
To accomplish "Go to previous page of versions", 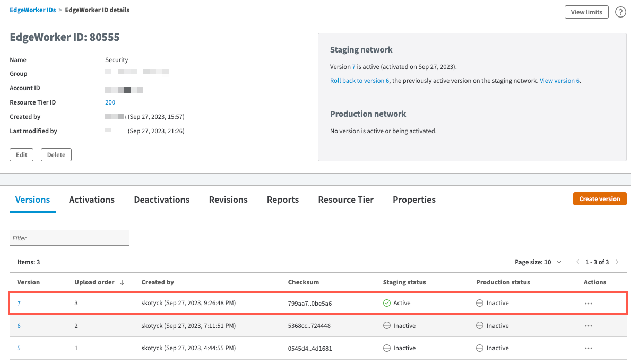I will 578,262.
